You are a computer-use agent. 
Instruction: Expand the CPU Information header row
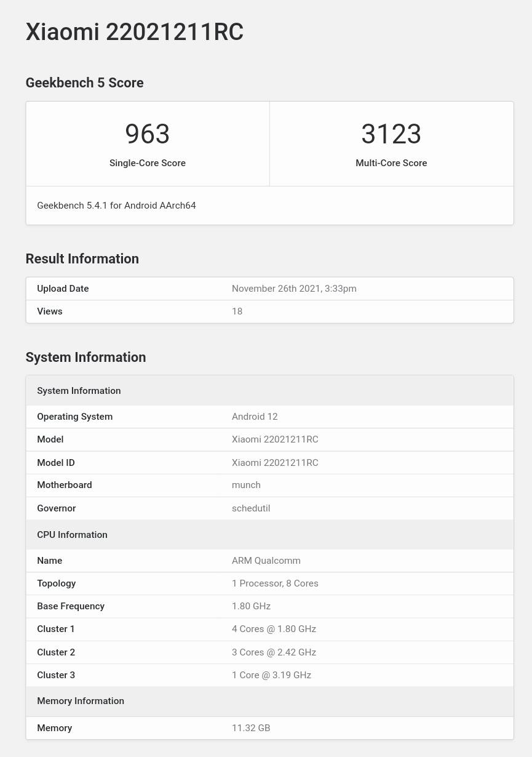72,534
